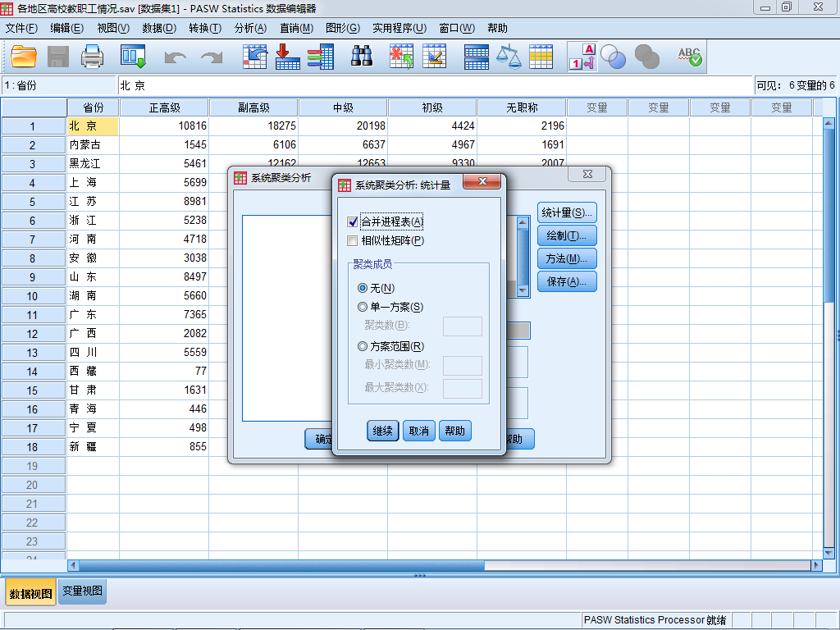Recall recently used dialogs icon
The height and width of the screenshot is (630, 840).
[x=133, y=57]
